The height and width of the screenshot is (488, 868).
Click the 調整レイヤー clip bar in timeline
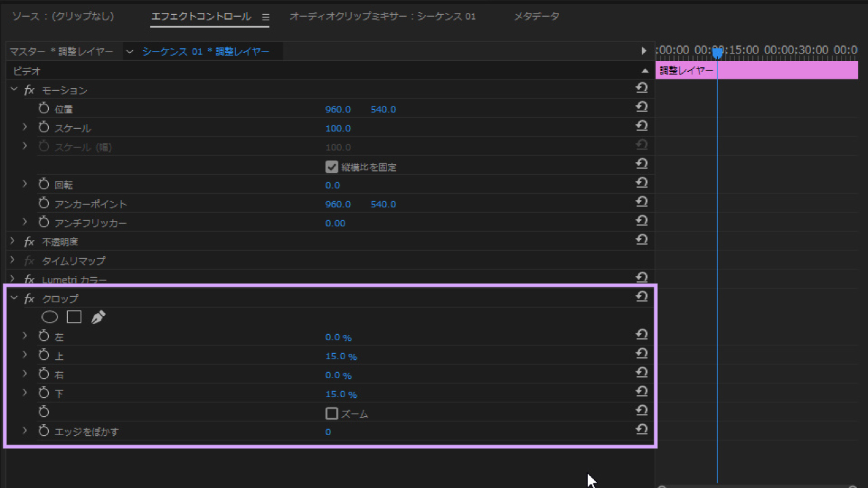point(757,70)
